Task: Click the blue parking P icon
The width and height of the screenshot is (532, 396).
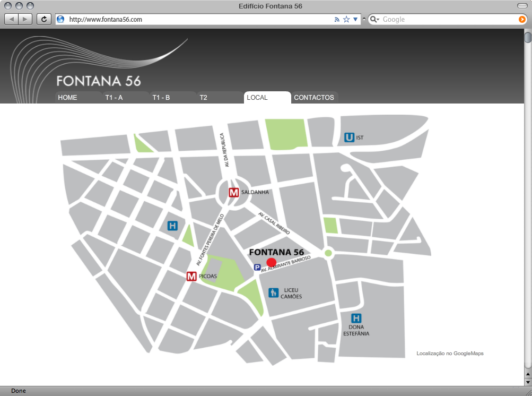Action: click(257, 268)
